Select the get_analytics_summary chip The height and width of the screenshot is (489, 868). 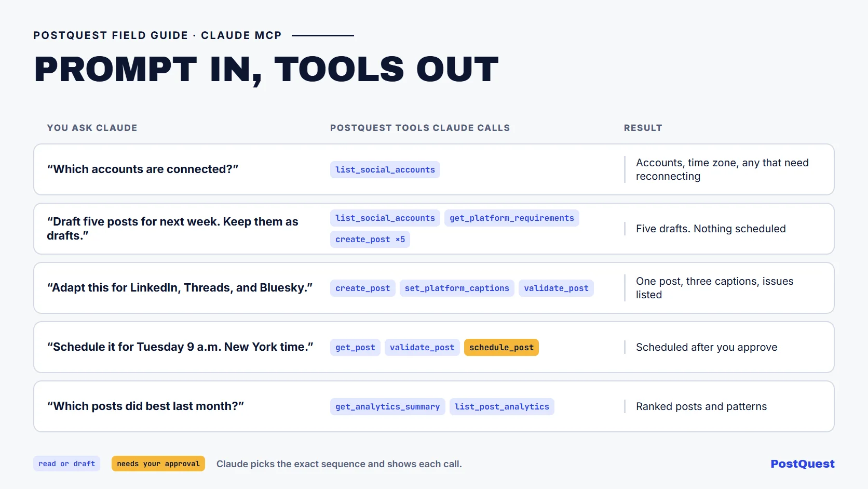pyautogui.click(x=387, y=406)
